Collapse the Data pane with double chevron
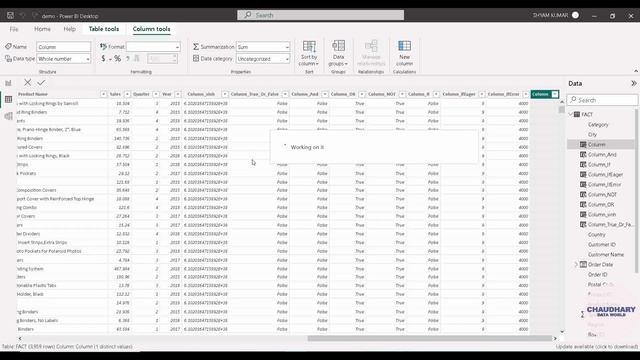640x360 pixels. click(x=633, y=83)
